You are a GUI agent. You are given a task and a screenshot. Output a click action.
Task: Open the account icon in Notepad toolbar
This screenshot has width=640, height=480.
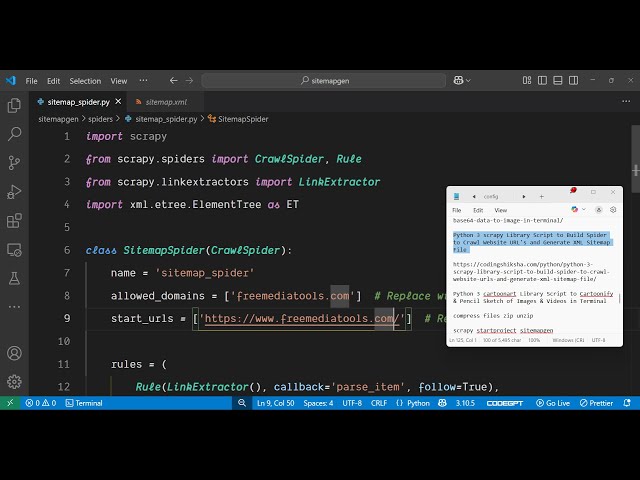[x=599, y=210]
